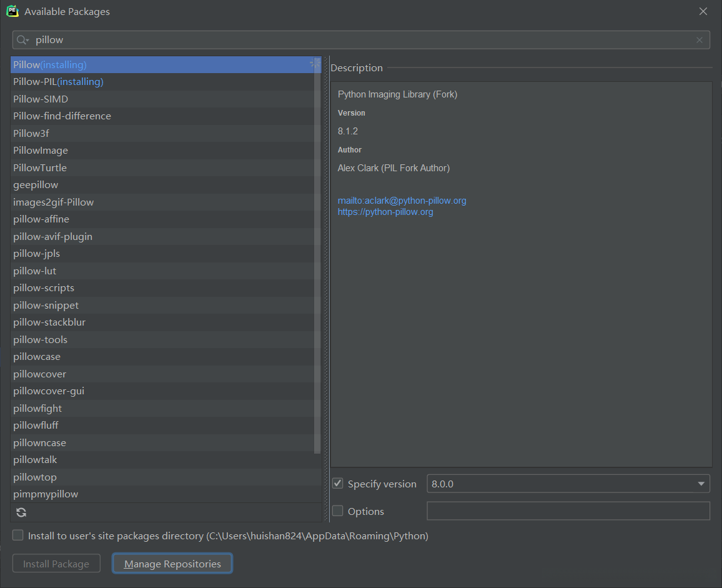The height and width of the screenshot is (588, 722).
Task: Select the pillow-affine package
Action: click(x=166, y=219)
